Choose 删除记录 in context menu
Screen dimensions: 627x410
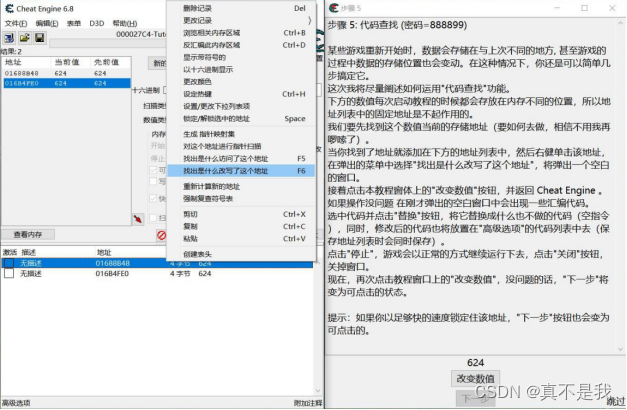(x=241, y=8)
